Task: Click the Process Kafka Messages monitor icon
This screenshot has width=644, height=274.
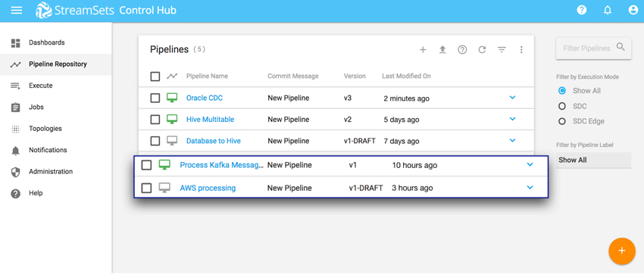Action: tap(164, 165)
